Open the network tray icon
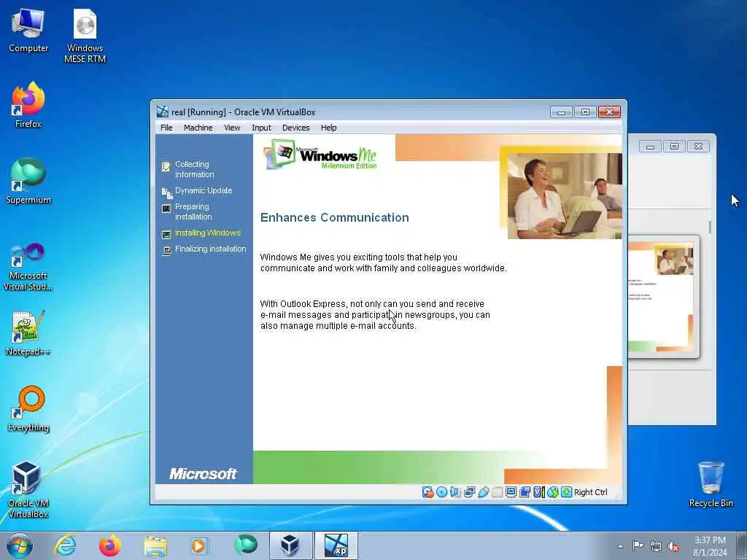Viewport: 747px width, 560px height. 656,546
